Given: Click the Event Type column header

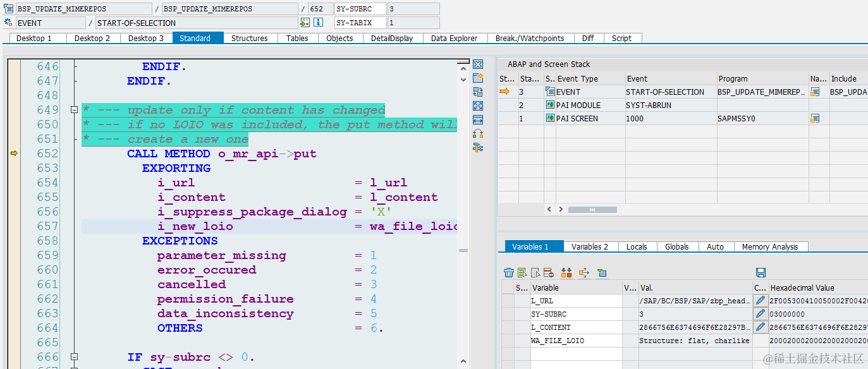Looking at the screenshot, I should click(589, 78).
